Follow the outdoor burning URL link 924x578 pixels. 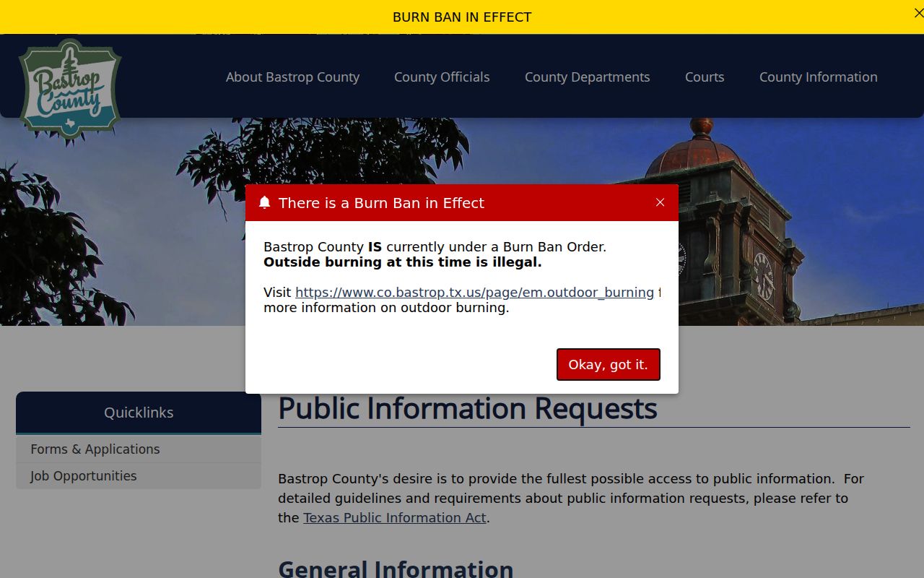point(474,293)
